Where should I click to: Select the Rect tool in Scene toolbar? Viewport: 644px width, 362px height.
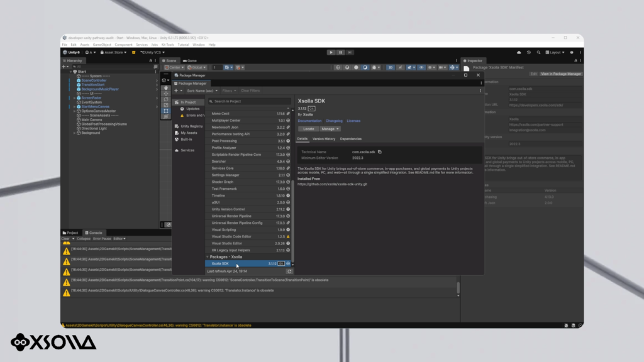[166, 111]
